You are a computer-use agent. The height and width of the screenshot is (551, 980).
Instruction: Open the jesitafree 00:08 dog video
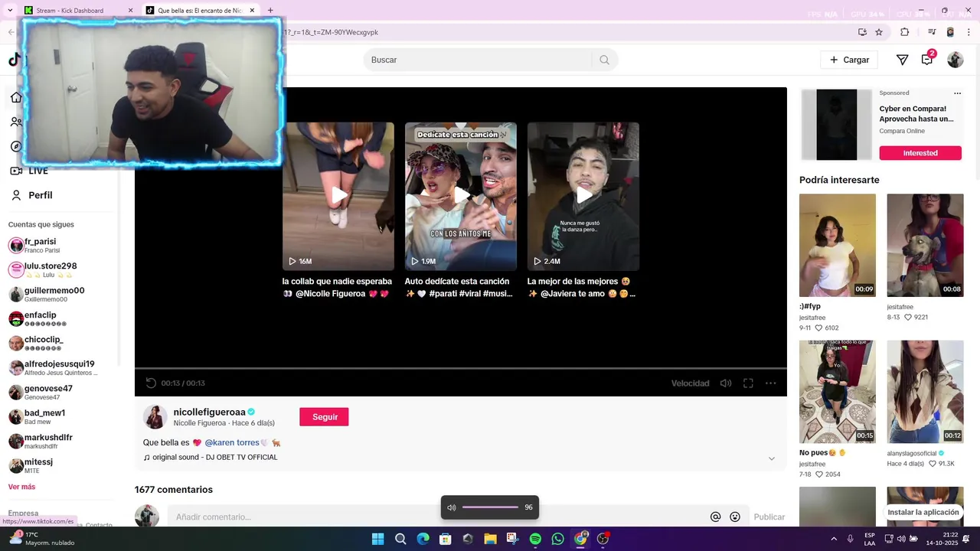(925, 245)
